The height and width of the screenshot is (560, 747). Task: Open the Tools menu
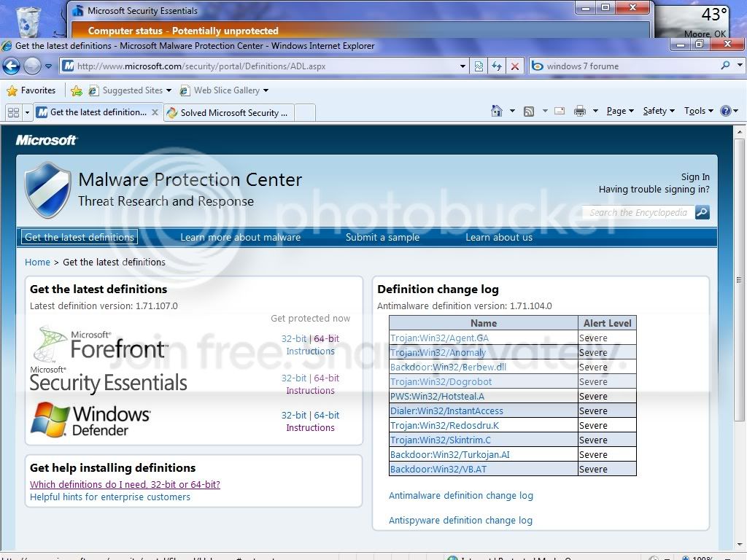pos(698,111)
